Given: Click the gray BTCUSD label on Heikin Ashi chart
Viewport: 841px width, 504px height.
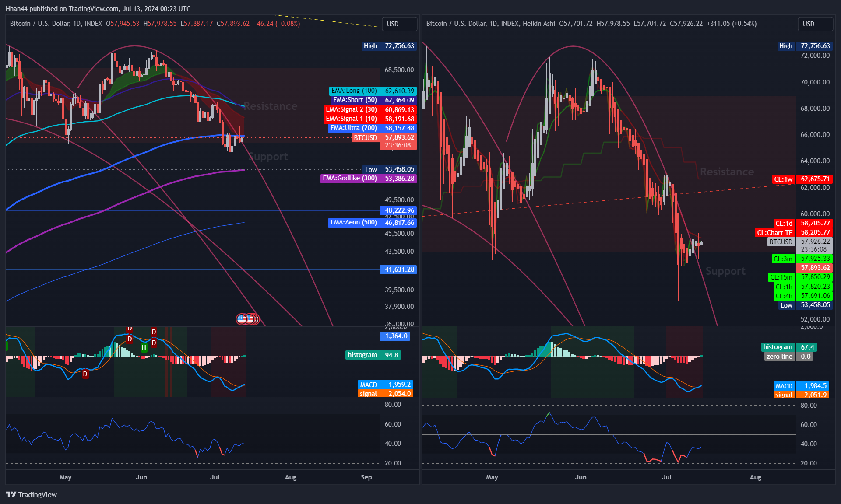Looking at the screenshot, I should tap(781, 242).
